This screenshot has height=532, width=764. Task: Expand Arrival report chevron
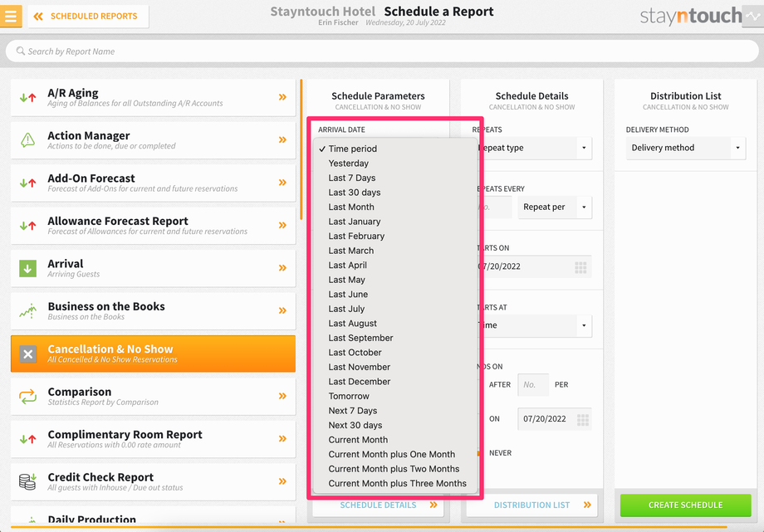point(282,267)
